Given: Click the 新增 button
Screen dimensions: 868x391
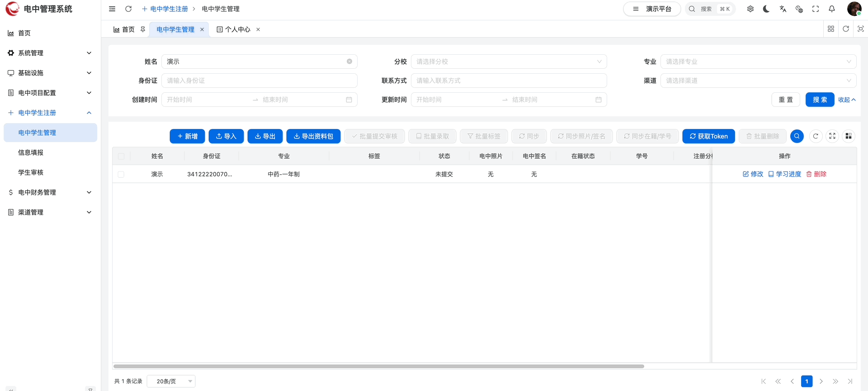Looking at the screenshot, I should pos(187,136).
